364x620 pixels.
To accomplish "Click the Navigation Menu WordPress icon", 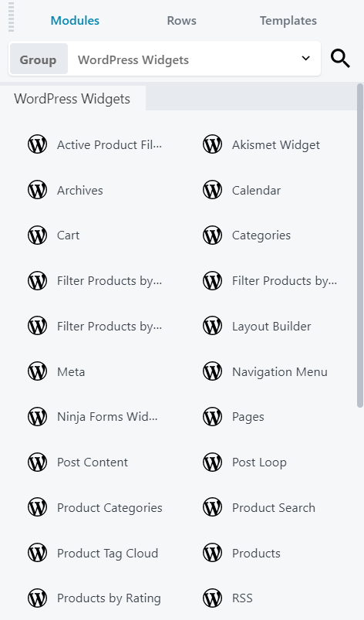I will [212, 371].
